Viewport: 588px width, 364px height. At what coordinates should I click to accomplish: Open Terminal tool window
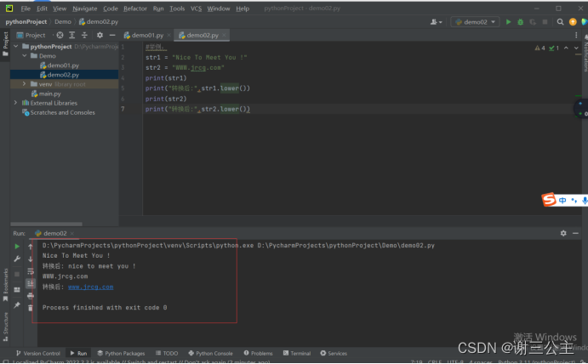click(x=297, y=354)
